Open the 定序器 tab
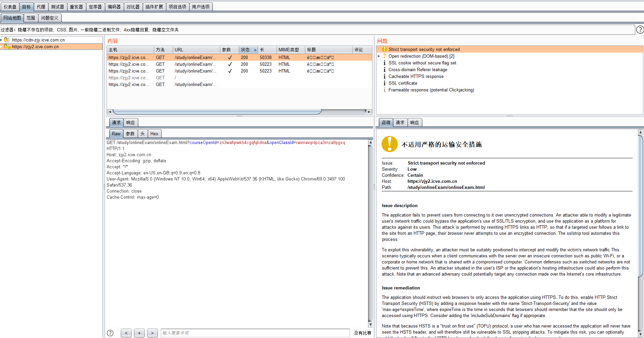 (x=95, y=7)
